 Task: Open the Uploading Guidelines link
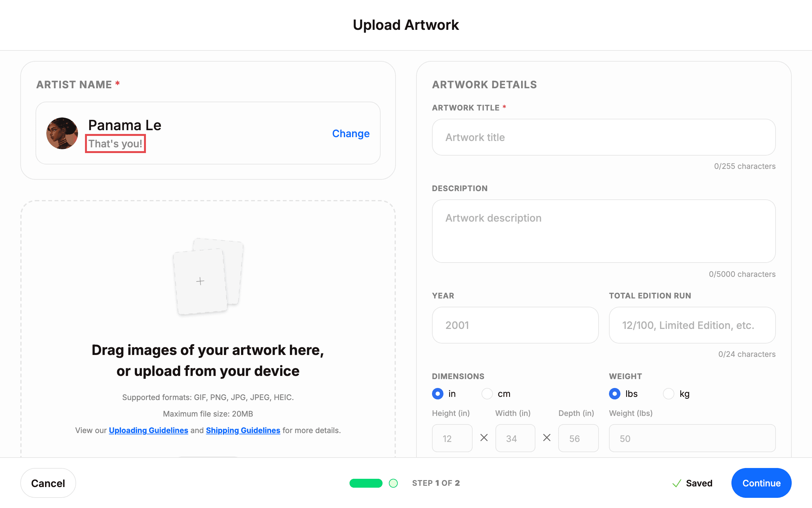148,431
